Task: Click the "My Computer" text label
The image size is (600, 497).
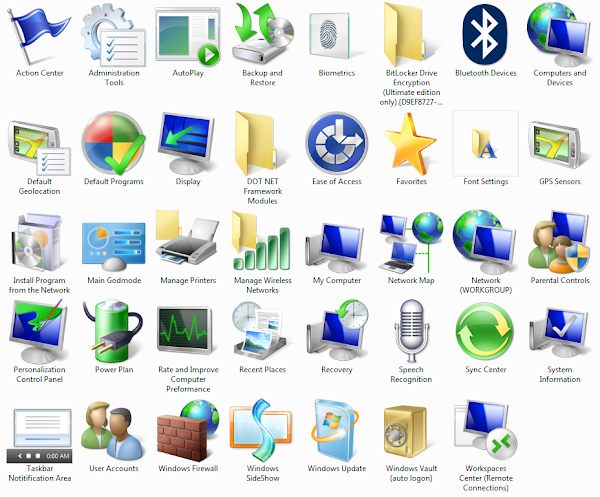Action: 337,280
